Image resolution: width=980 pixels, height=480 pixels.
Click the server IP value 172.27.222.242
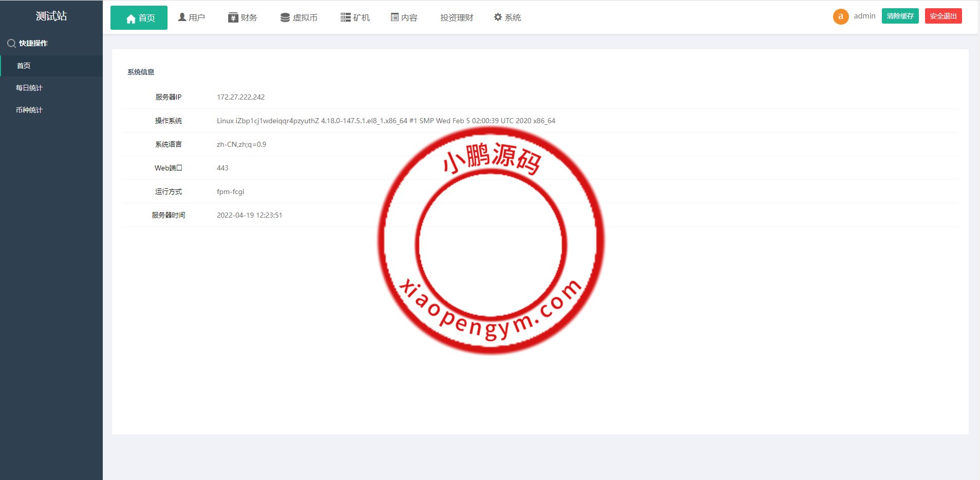tap(241, 97)
